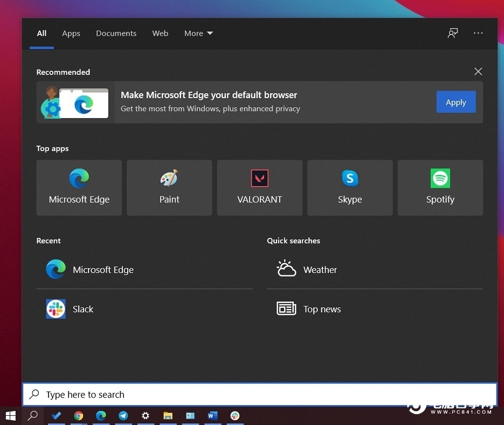Viewport: 504px width, 425px height.
Task: Open the VALORANT app from Top apps
Action: [259, 187]
